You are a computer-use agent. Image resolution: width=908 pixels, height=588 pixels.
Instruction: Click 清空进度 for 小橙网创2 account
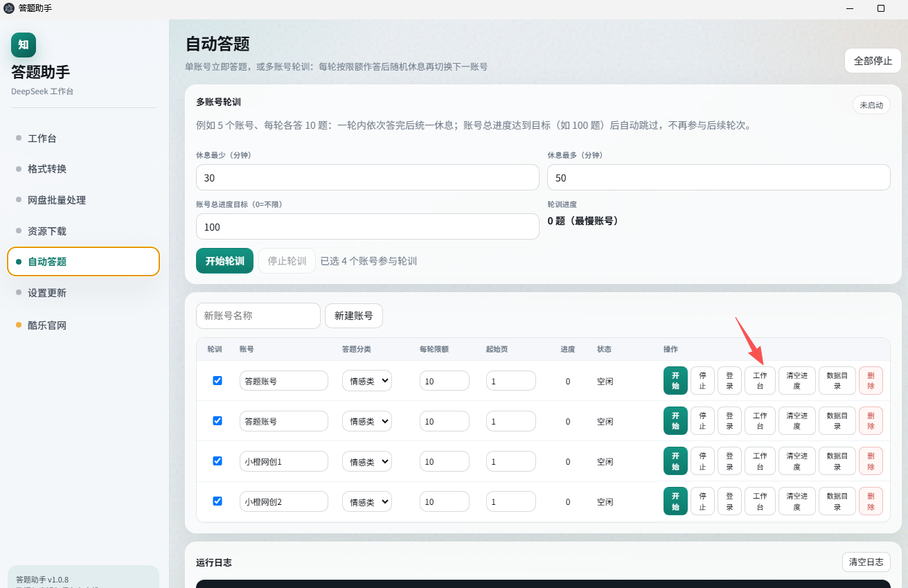[797, 501]
